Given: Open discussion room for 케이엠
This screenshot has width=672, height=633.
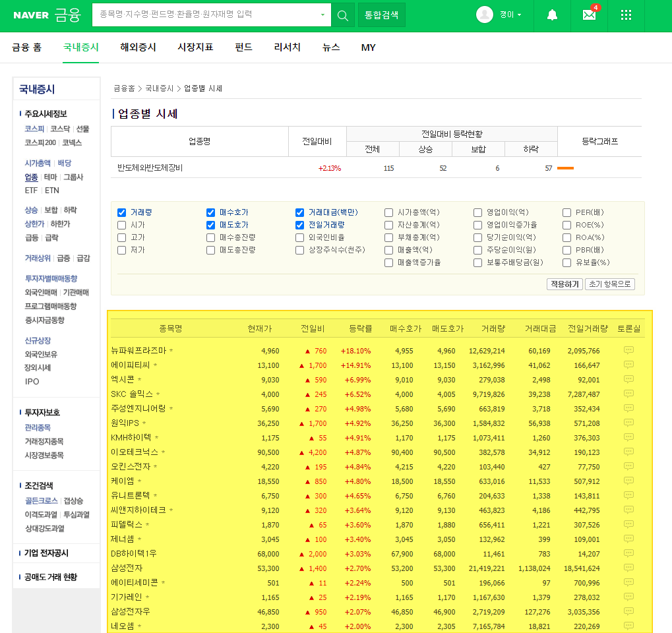Looking at the screenshot, I should pos(628,481).
